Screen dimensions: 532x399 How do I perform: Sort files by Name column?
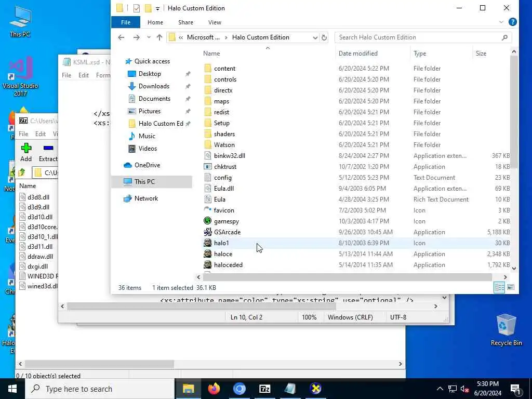pos(268,54)
